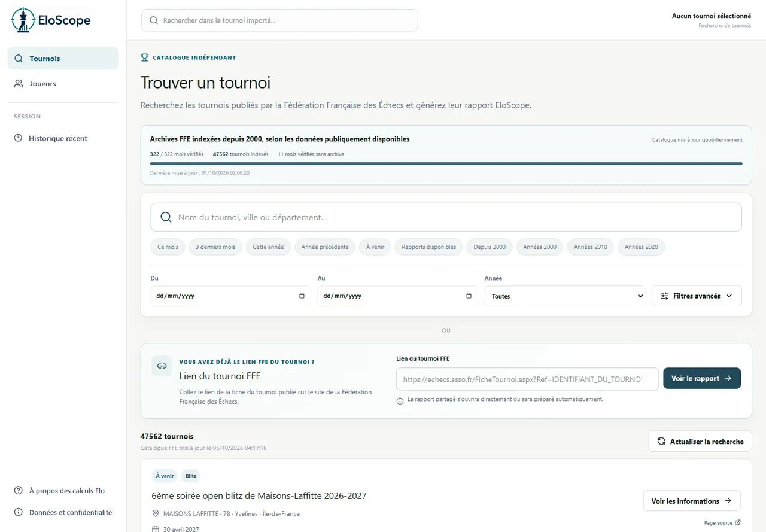Select the Années 2010 chip
Viewport: 766px width, 532px height.
tap(591, 247)
